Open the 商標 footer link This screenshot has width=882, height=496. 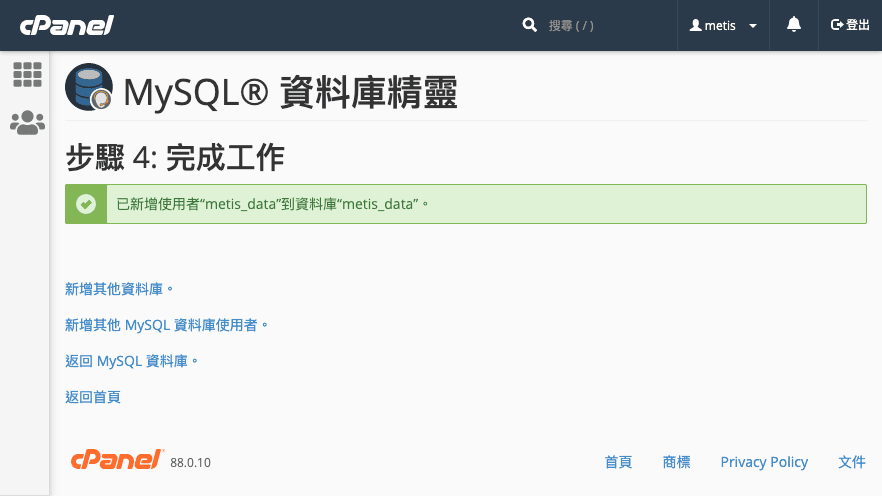coord(676,462)
